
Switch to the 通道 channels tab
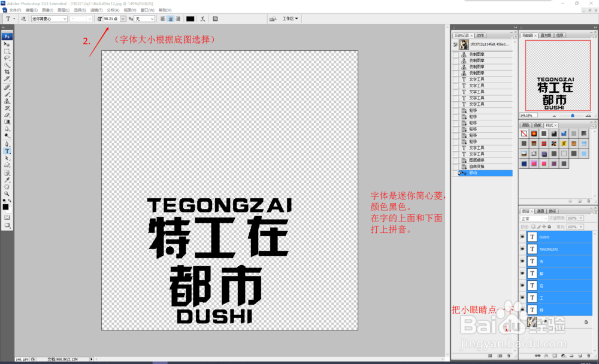point(540,211)
